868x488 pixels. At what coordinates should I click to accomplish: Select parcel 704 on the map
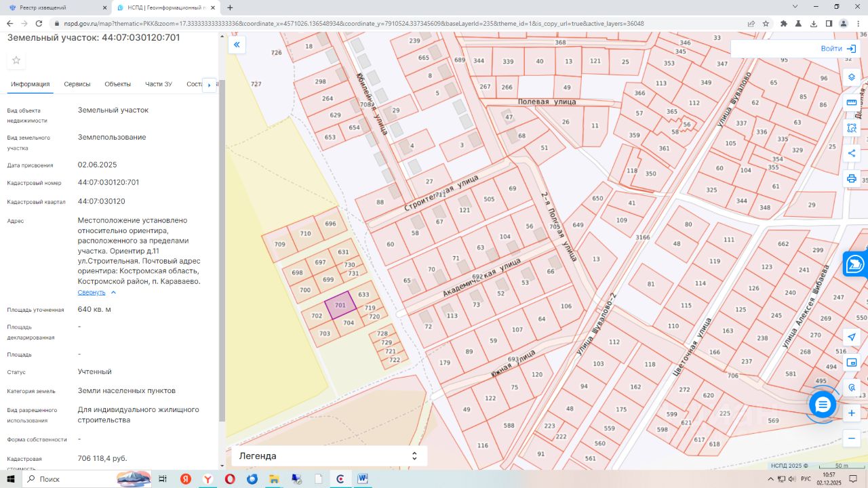tap(349, 323)
